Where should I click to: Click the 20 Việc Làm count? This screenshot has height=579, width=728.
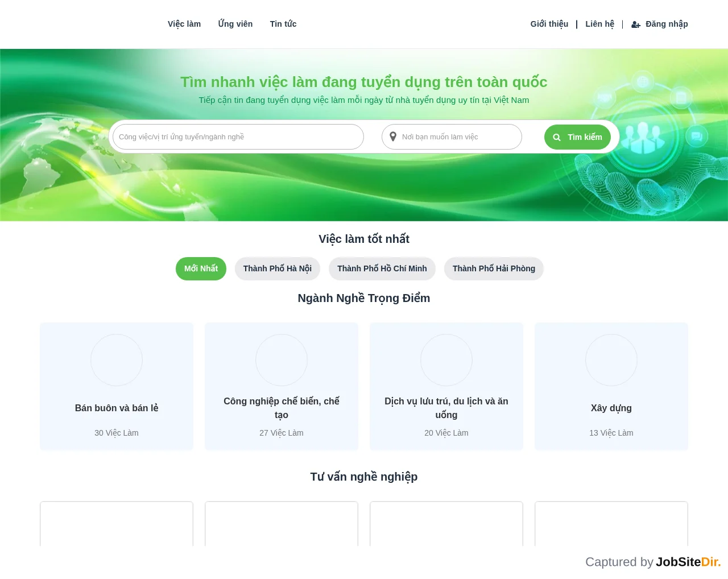coord(446,433)
